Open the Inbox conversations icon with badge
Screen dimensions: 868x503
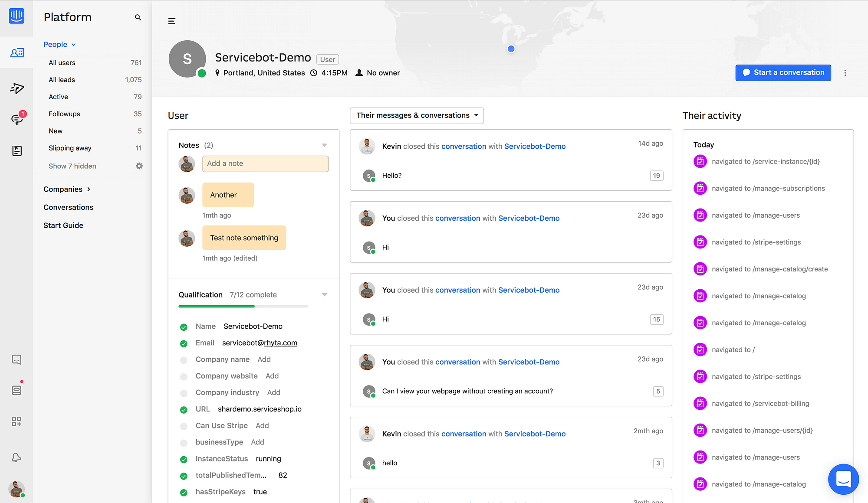pyautogui.click(x=17, y=119)
